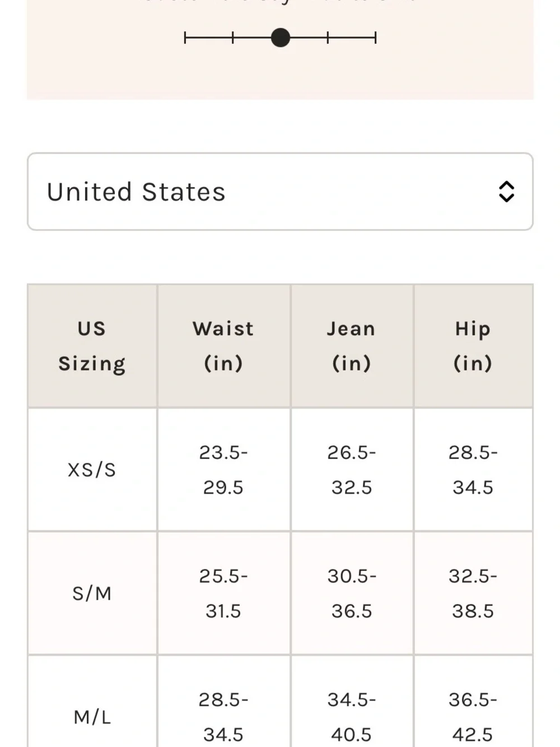Click XS/S waist value 23.5-29.5
Image resolution: width=560 pixels, height=747 pixels.
[x=223, y=470]
